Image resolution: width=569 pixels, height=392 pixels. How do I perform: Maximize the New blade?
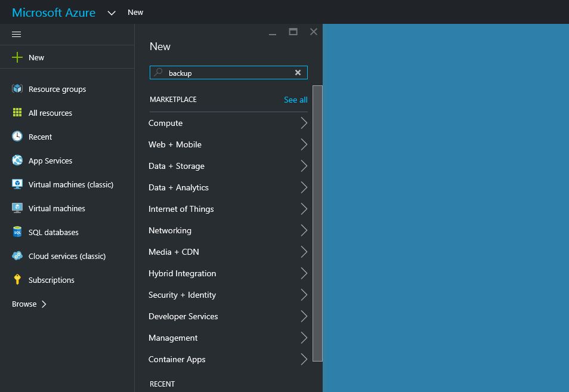[293, 32]
